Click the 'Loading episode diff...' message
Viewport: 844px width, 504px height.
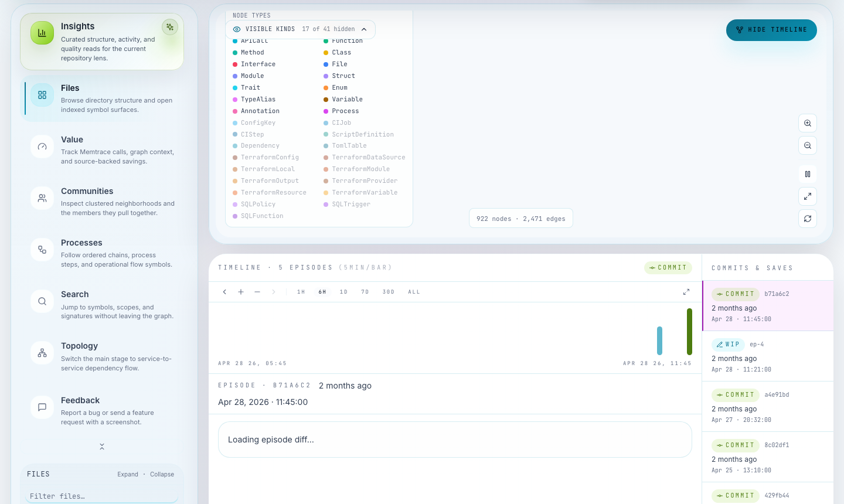pos(271,440)
